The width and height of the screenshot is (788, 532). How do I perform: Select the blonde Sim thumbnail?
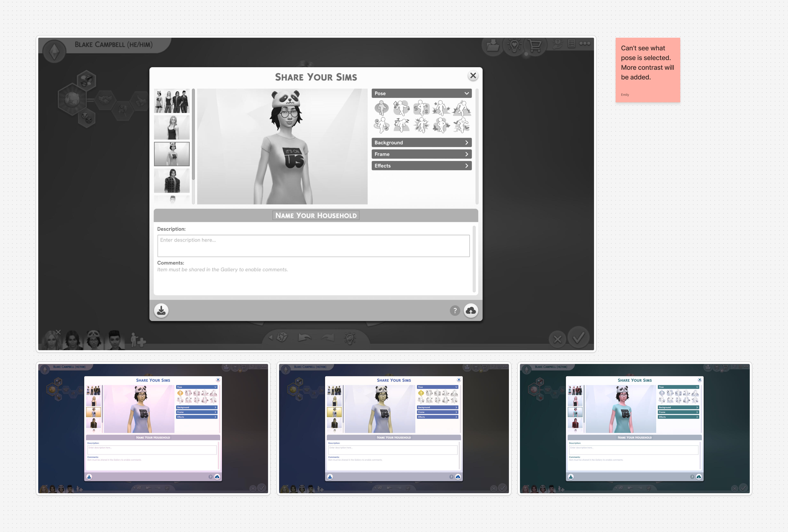tap(172, 127)
